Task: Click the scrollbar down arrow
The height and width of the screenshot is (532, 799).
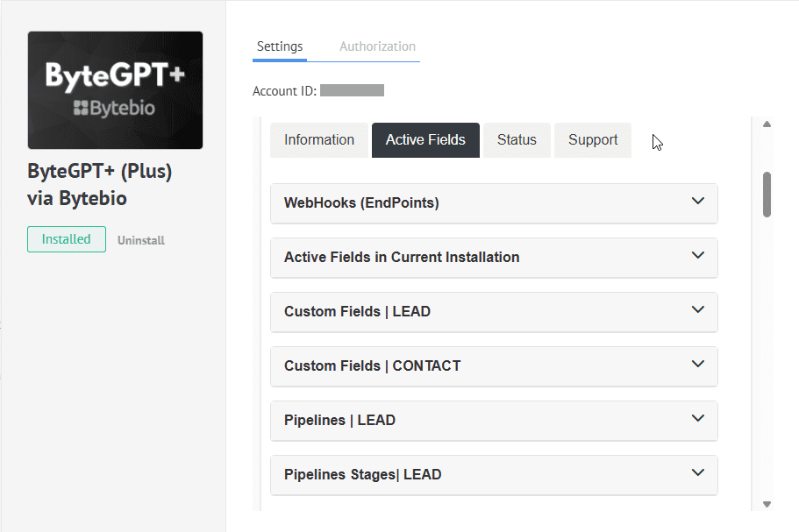Action: pyautogui.click(x=767, y=504)
